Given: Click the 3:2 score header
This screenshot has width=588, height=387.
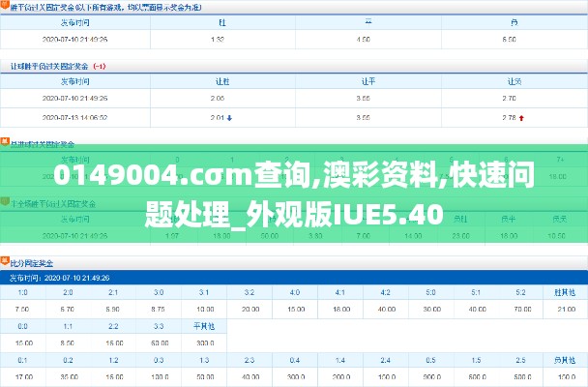Looking at the screenshot, I should point(250,292).
